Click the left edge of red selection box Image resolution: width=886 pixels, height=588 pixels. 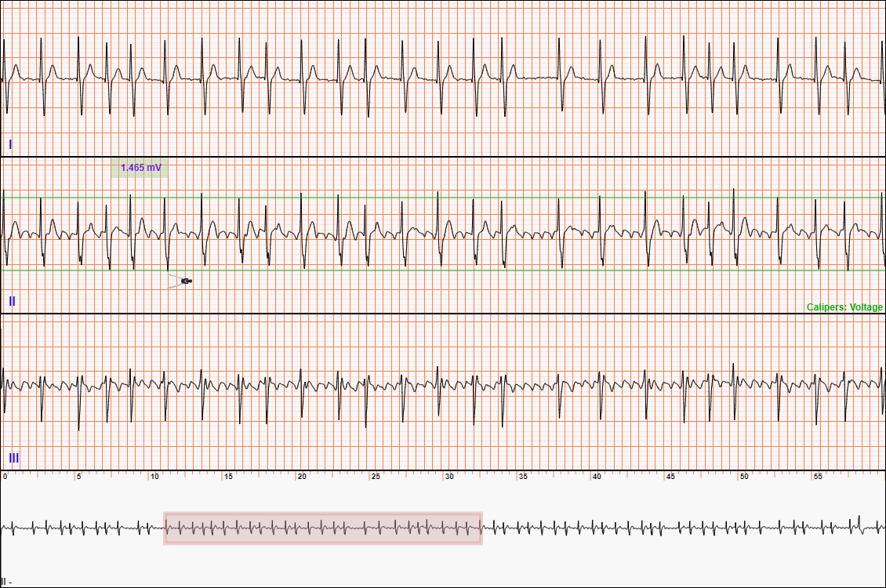(x=165, y=528)
